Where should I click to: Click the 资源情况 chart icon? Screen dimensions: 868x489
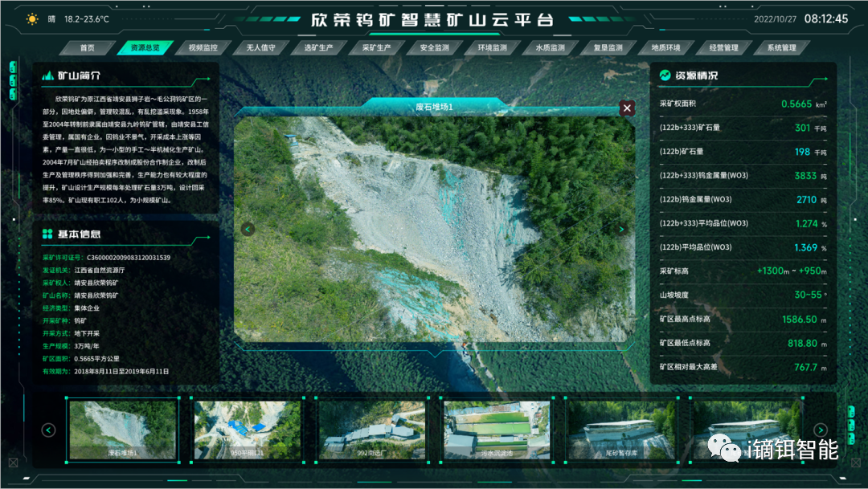(x=665, y=75)
